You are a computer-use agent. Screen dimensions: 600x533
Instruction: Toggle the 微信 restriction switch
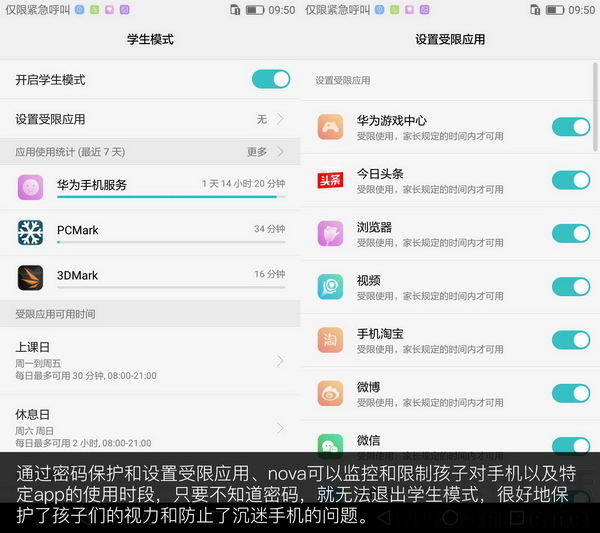571,445
